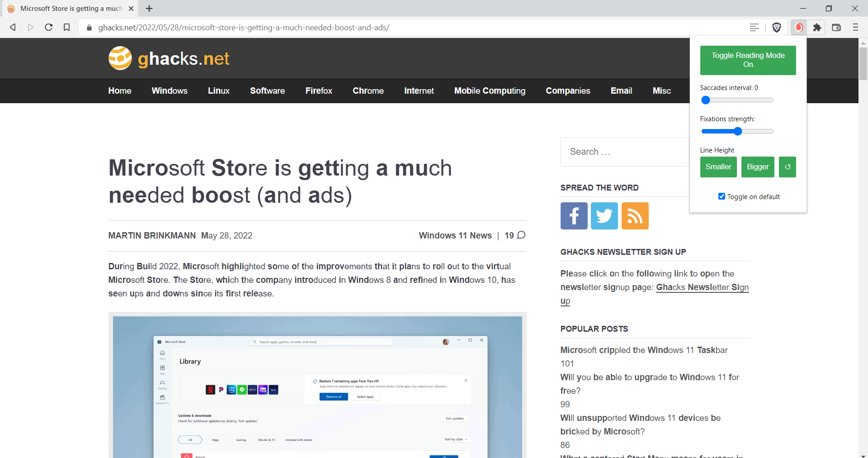Share article via Facebook icon
This screenshot has width=868, height=458.
click(574, 216)
